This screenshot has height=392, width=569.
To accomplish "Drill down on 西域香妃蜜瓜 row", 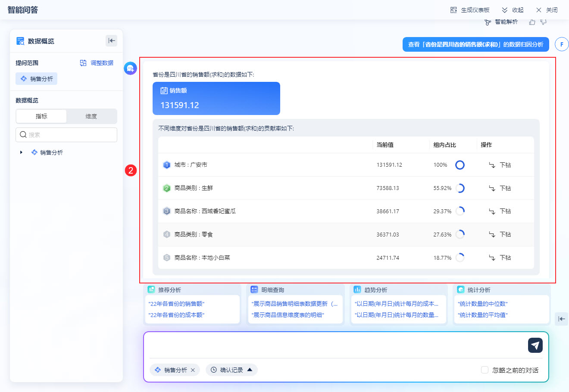I will coord(500,212).
